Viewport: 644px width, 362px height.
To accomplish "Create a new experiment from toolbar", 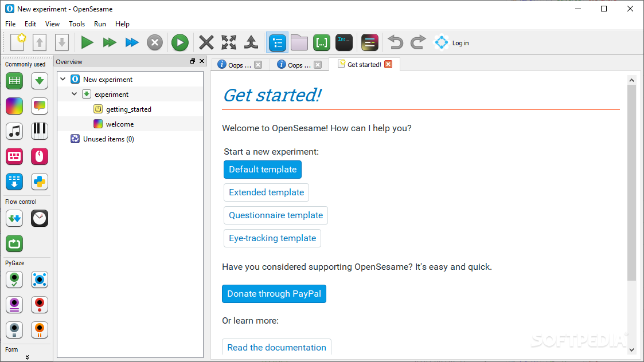I will click(18, 42).
